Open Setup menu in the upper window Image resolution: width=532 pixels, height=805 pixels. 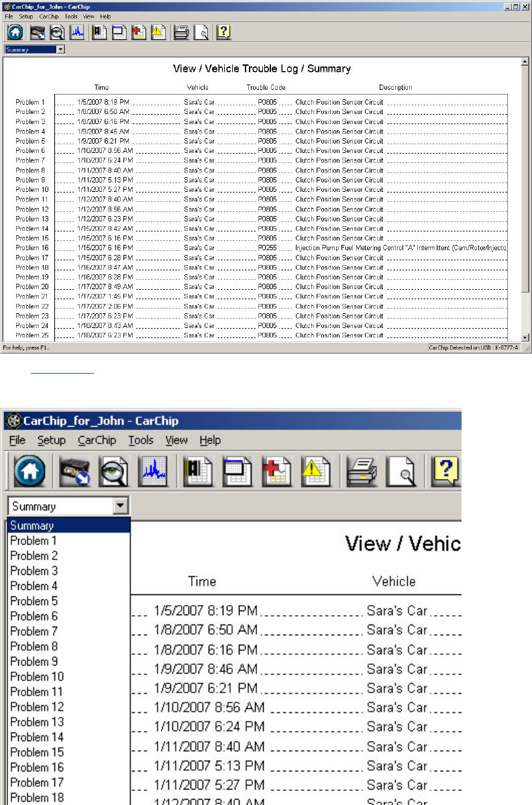26,15
